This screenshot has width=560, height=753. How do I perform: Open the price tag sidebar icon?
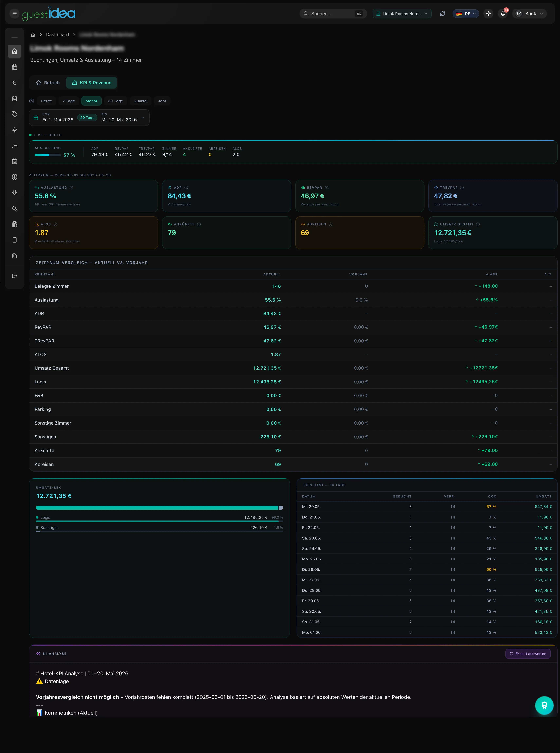[x=15, y=114]
